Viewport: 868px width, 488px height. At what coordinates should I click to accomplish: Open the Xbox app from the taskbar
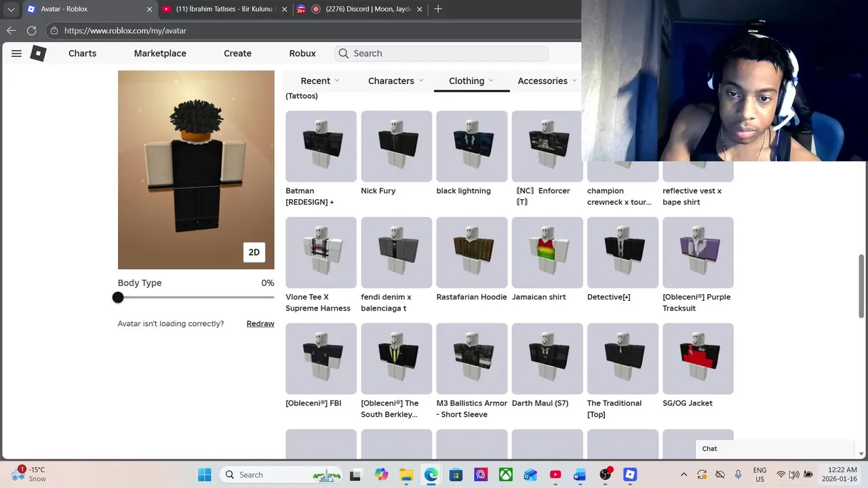[x=506, y=475]
